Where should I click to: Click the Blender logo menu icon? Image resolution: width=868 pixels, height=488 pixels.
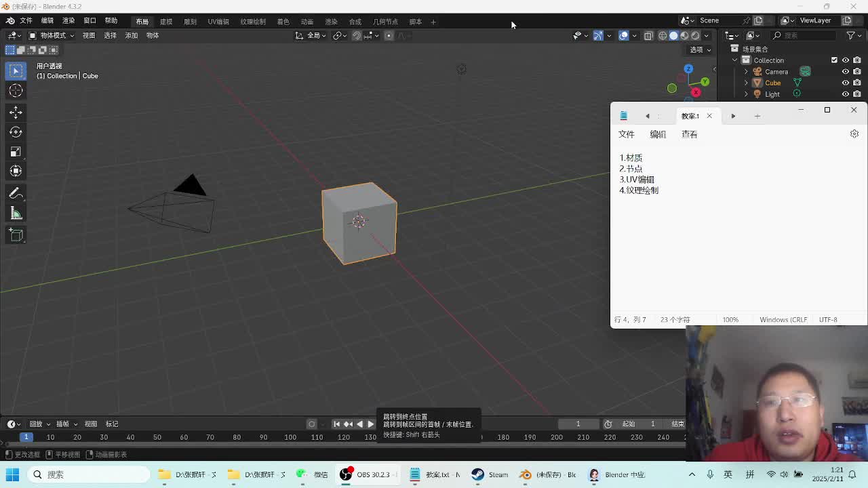10,21
